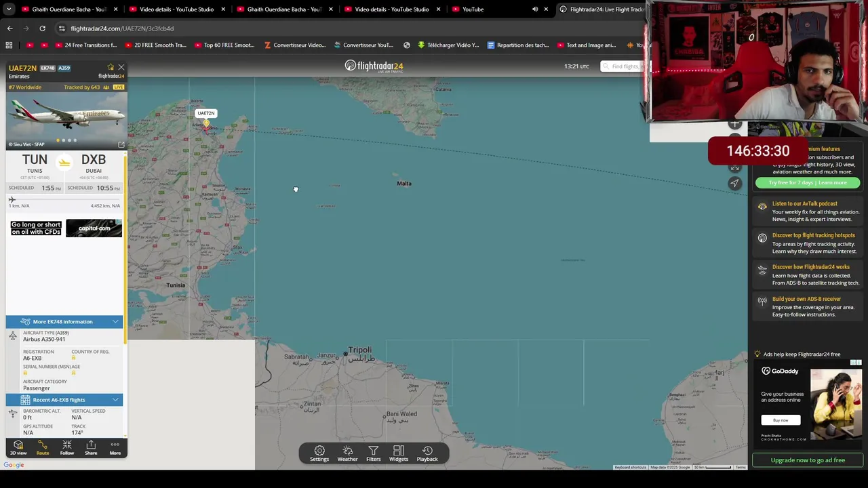Click the A359 aircraft type badge
868x488 pixels.
coord(64,68)
